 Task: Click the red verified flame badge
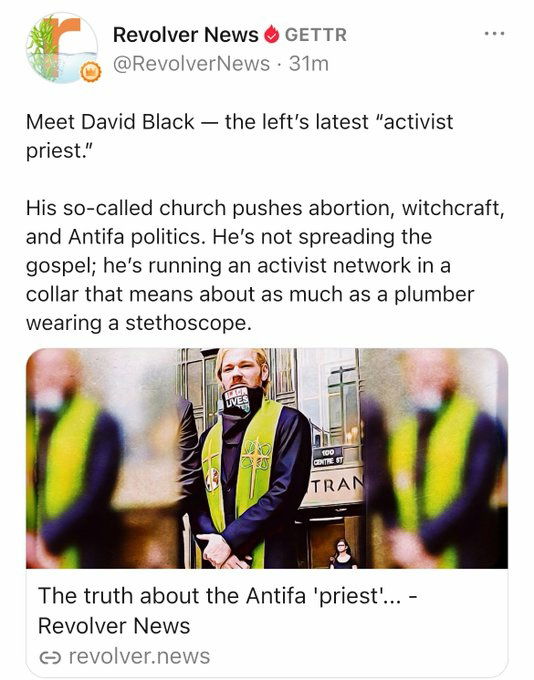[271, 34]
